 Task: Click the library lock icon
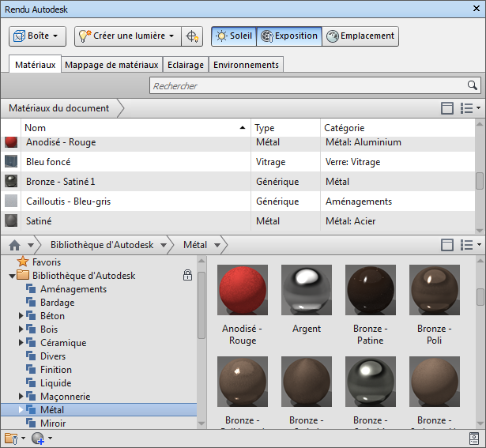(x=187, y=275)
